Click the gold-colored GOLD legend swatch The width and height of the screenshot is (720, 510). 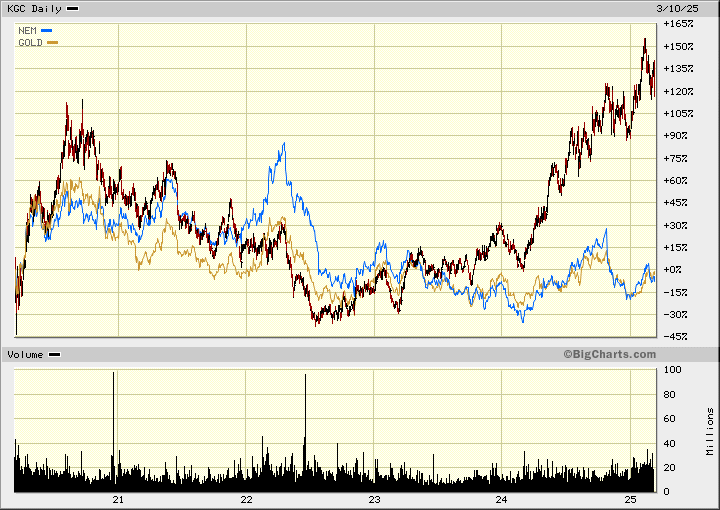click(52, 43)
